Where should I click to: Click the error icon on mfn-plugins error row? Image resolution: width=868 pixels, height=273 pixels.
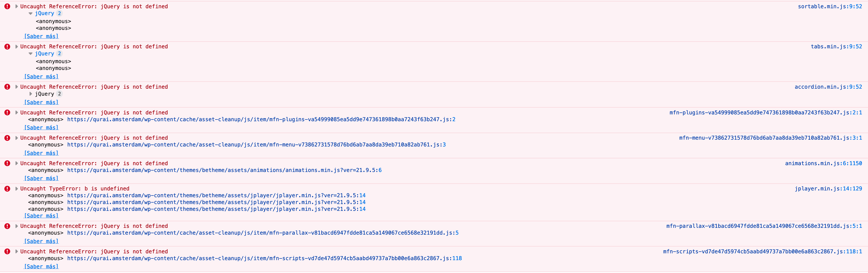tap(7, 112)
